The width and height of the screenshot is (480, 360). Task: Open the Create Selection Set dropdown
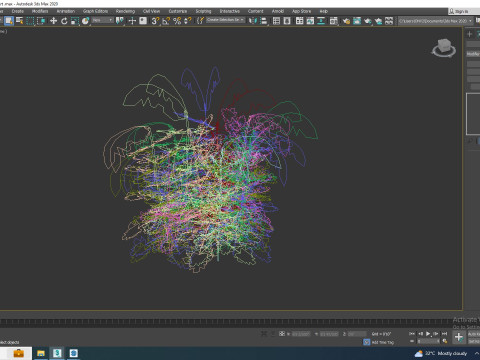pos(225,20)
